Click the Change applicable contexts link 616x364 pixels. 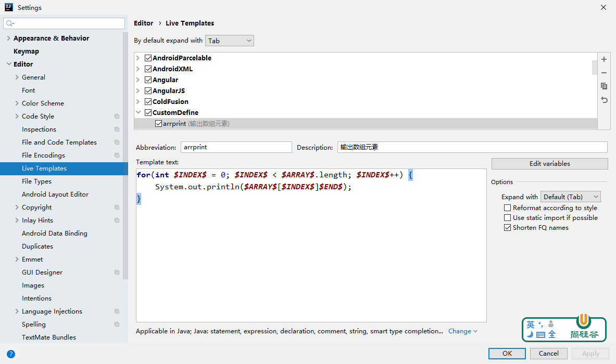coord(460,331)
